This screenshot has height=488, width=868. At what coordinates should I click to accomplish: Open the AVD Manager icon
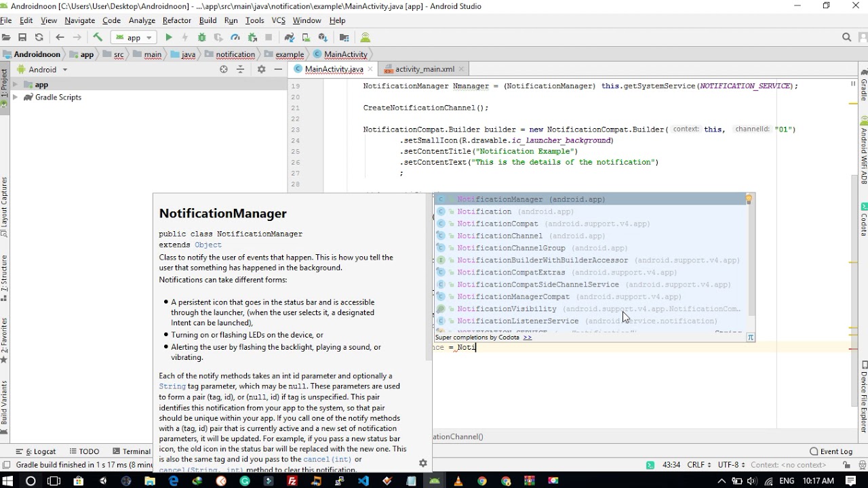click(306, 38)
